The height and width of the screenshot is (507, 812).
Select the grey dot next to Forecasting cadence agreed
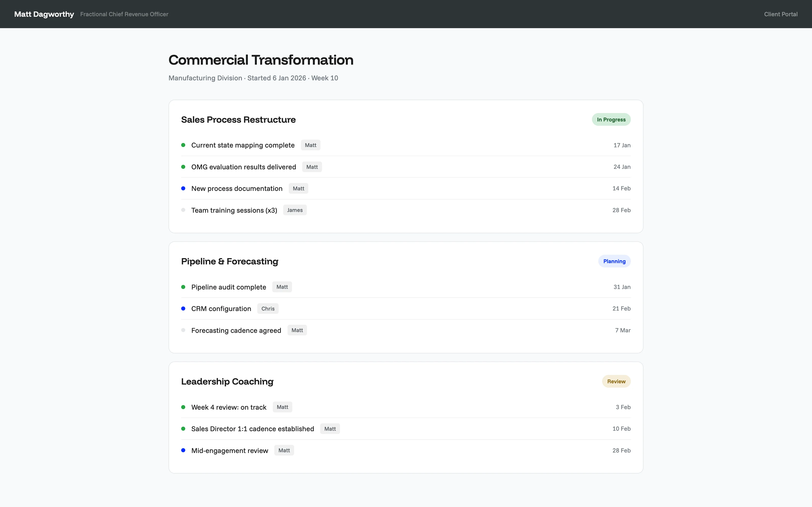(183, 330)
